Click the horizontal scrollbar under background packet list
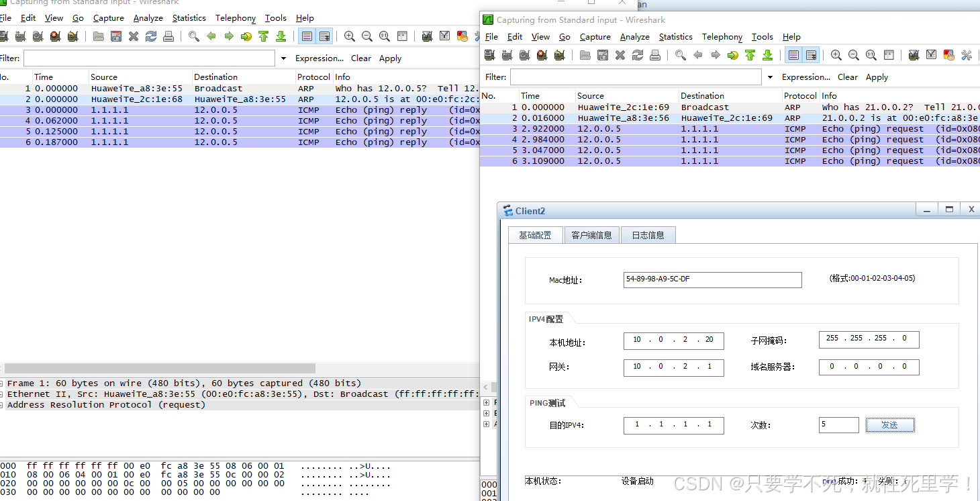This screenshot has height=501, width=980. click(160, 369)
